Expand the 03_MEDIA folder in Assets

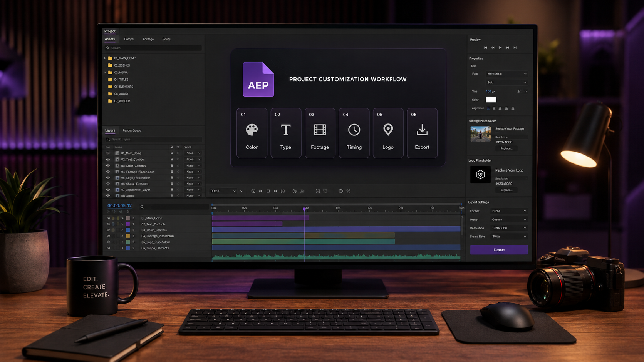point(105,72)
